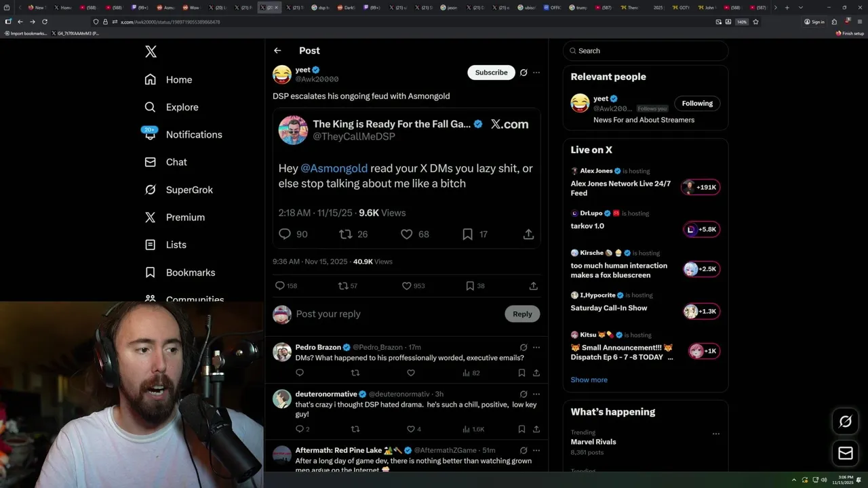Click Grok icon next to Subscribe

524,73
